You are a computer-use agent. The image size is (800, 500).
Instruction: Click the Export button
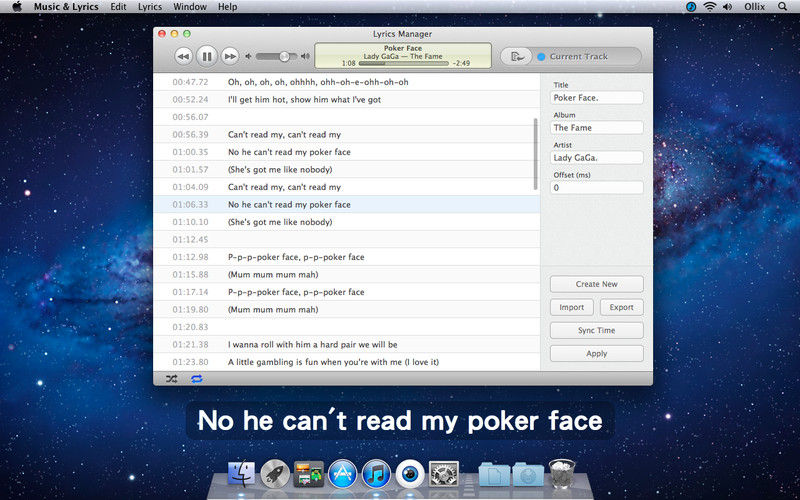pos(621,307)
